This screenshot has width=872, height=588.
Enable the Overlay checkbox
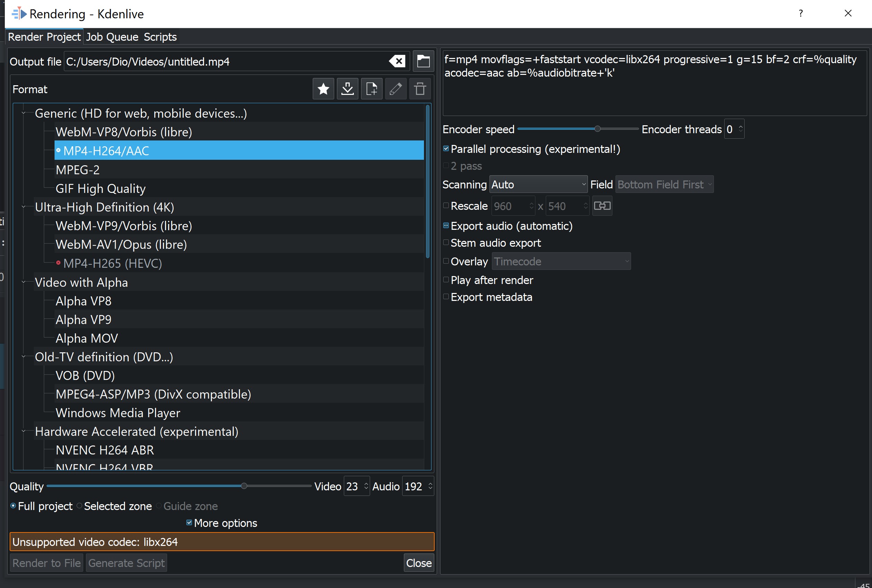coord(446,261)
